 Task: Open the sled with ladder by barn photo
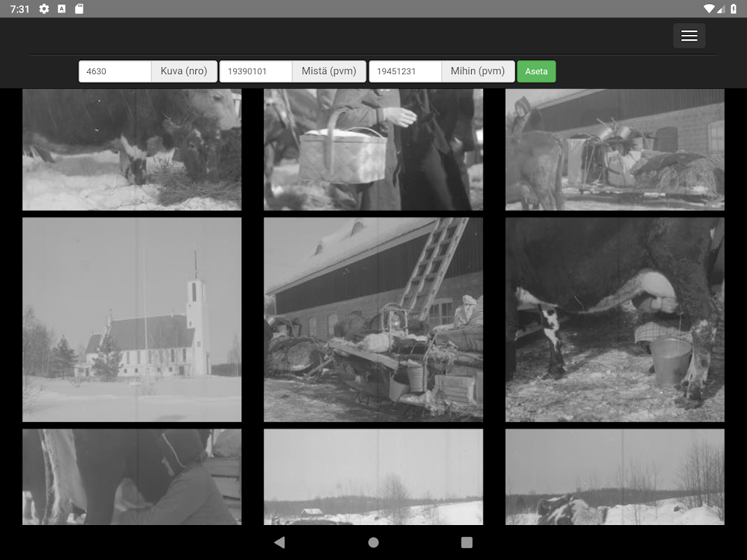(374, 319)
